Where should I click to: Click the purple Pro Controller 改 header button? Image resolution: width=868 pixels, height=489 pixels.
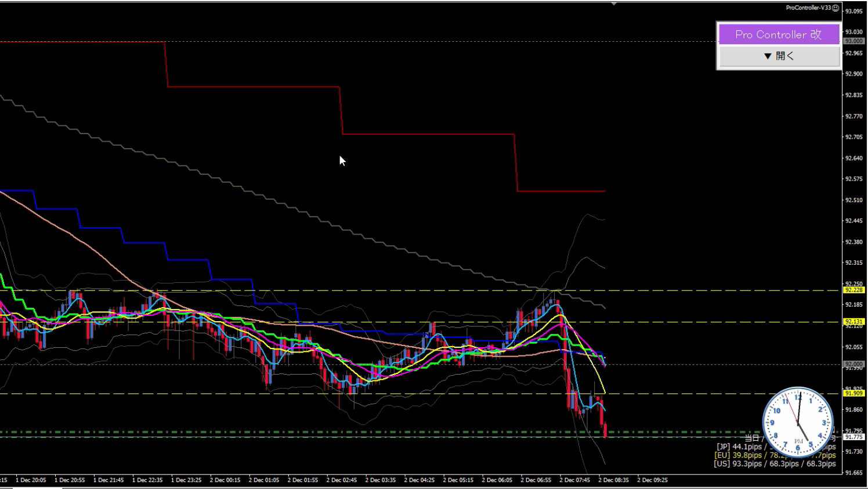pyautogui.click(x=779, y=34)
